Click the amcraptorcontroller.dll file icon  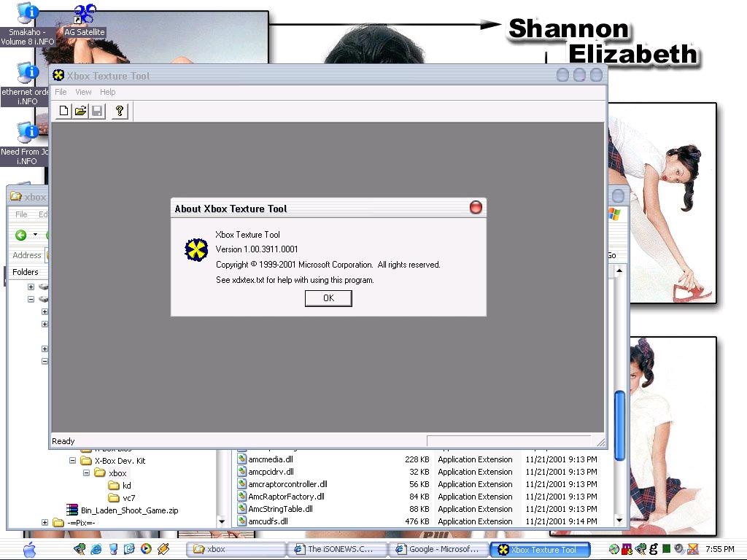pos(242,484)
